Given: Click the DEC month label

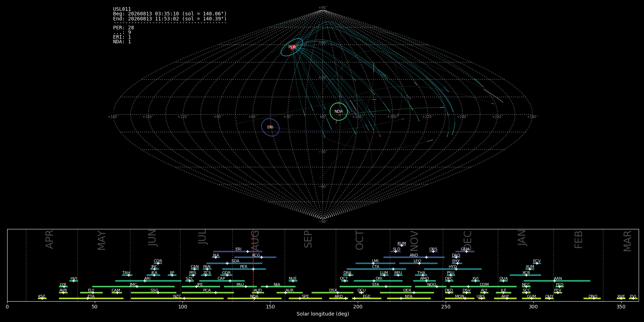Looking at the screenshot, I should (x=468, y=240).
